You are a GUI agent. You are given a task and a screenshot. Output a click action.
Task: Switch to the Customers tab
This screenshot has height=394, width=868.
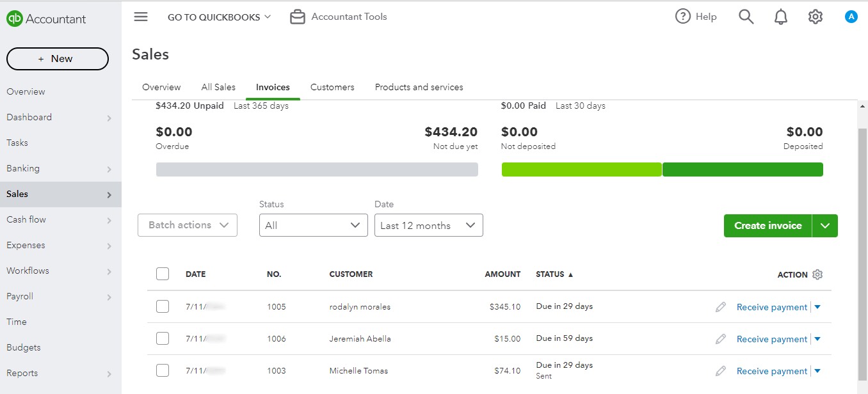click(332, 87)
